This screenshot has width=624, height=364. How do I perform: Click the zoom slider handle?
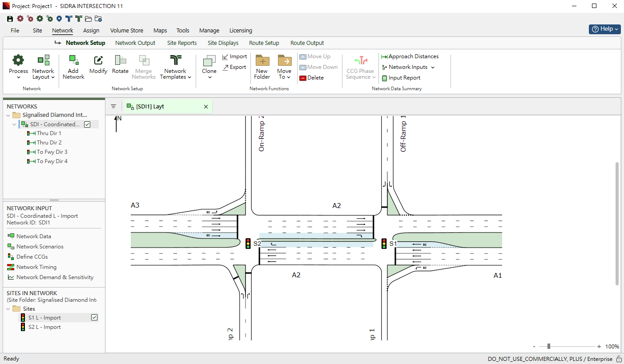[549, 346]
